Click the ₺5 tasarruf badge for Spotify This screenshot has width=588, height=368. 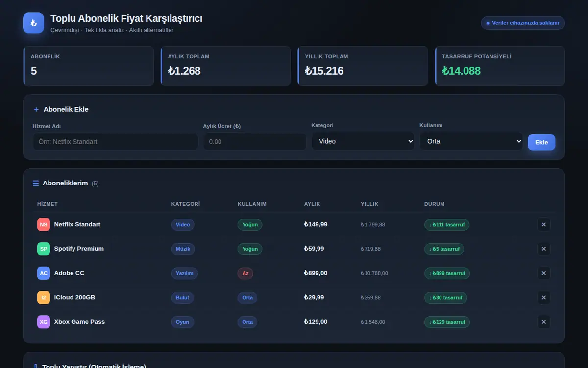(444, 249)
